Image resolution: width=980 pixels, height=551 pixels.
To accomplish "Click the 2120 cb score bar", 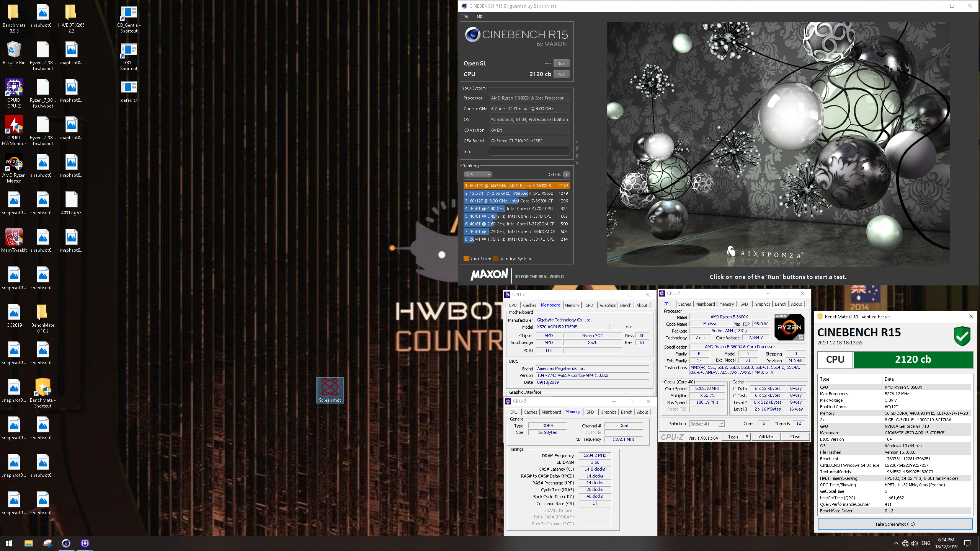I will (913, 359).
